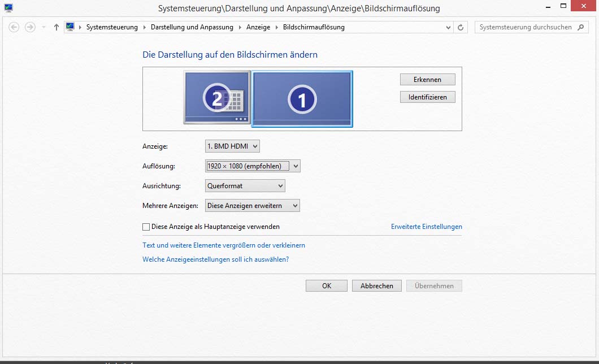Minimize the window
The image size is (599, 364).
point(548,6)
